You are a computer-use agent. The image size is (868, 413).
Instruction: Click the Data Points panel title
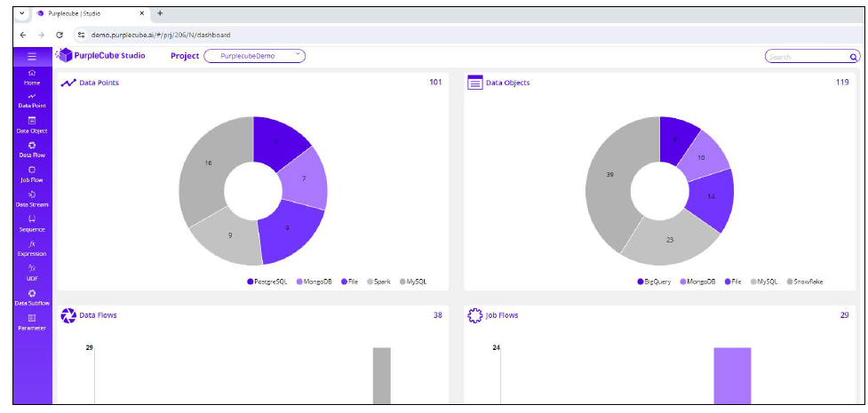pyautogui.click(x=100, y=83)
